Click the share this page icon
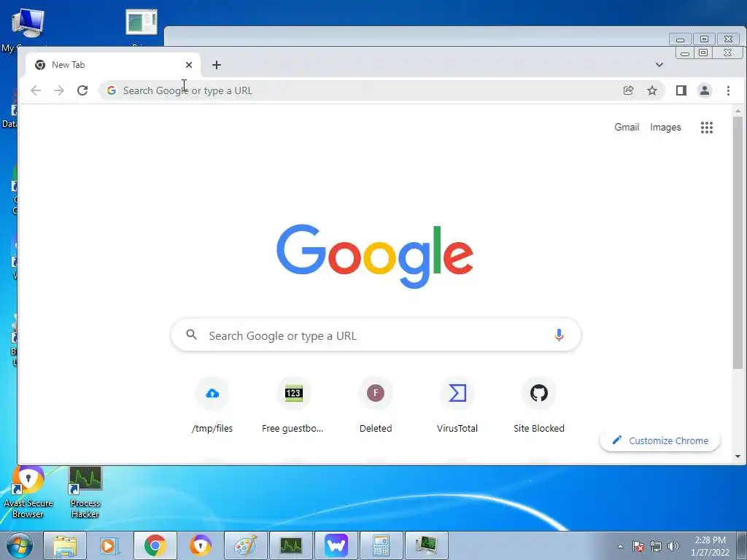The height and width of the screenshot is (560, 747). pyautogui.click(x=628, y=90)
